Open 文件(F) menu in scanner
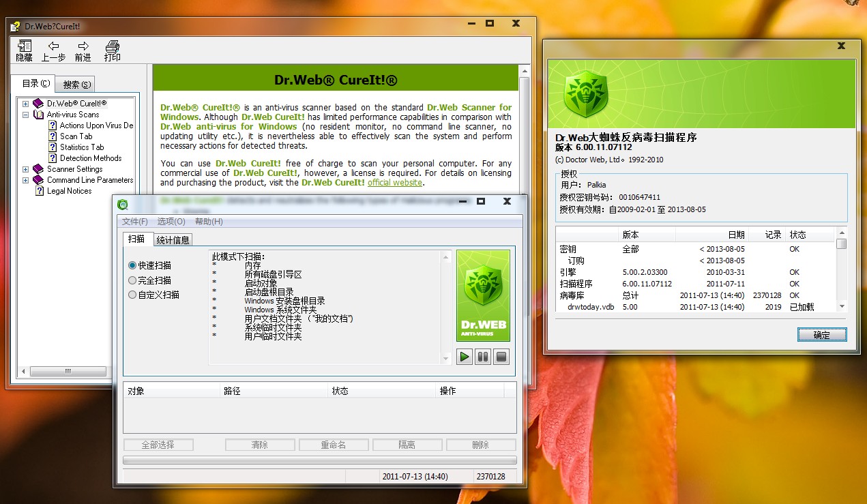Image resolution: width=867 pixels, height=504 pixels. pyautogui.click(x=134, y=222)
